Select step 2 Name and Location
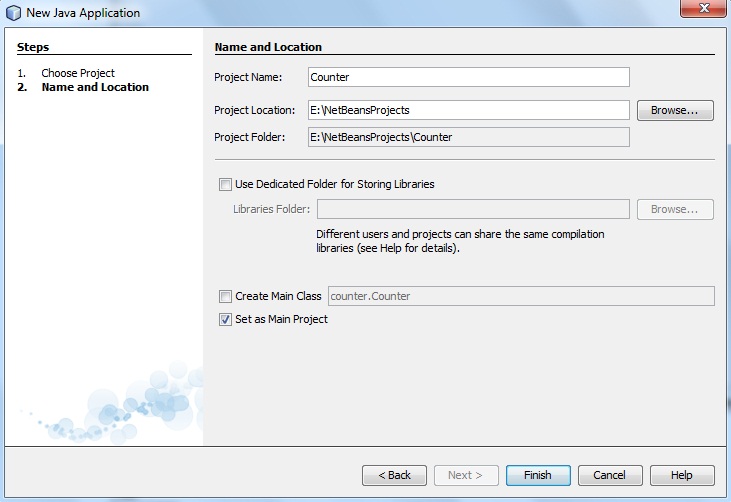This screenshot has width=731, height=502. 95,87
